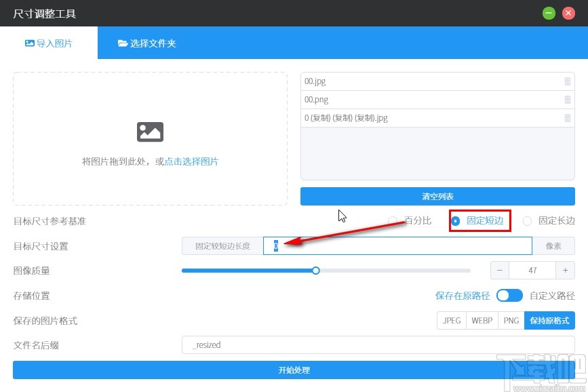The height and width of the screenshot is (392, 588).
Task: Select the 百分比 radio button
Action: tap(392, 221)
